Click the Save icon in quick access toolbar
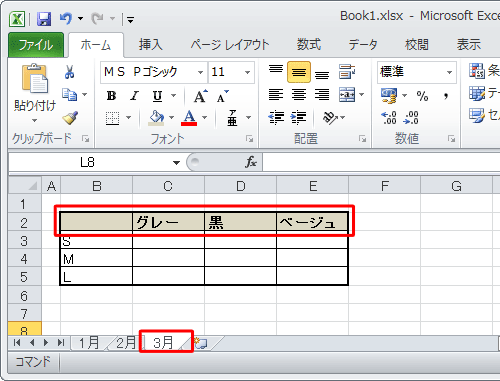Viewport: 500px width, 381px height. pyautogui.click(x=44, y=19)
